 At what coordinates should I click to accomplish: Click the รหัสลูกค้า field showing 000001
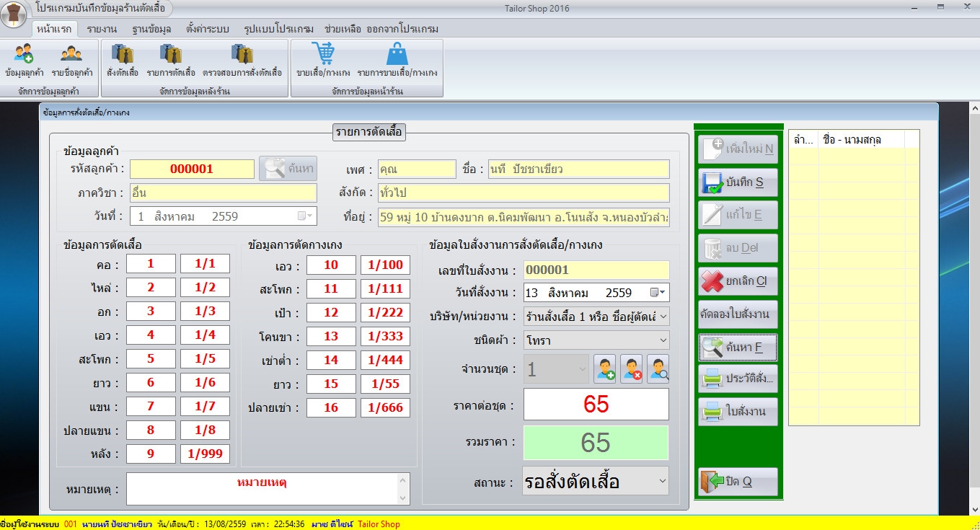pos(192,169)
